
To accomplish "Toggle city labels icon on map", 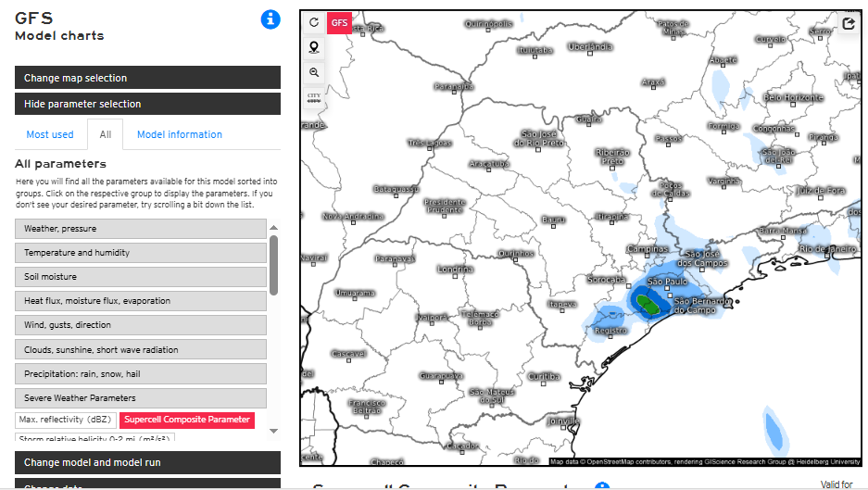I will [x=314, y=97].
